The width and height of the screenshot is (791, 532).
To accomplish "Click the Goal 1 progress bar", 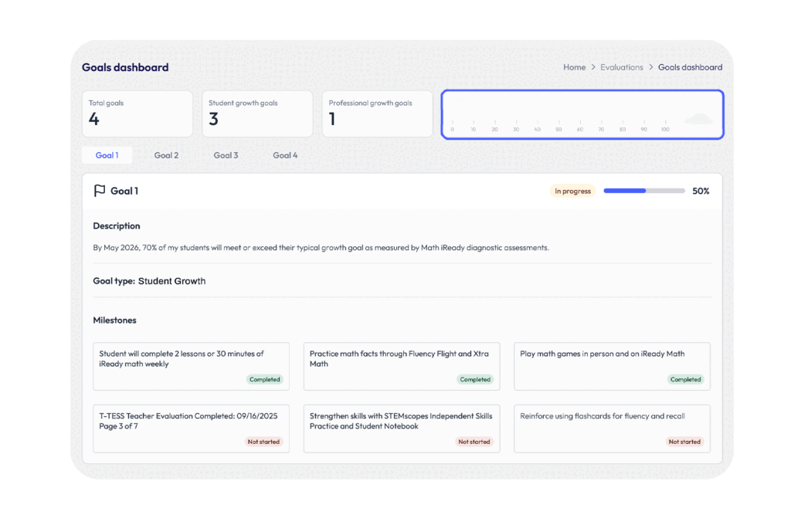I will (643, 191).
